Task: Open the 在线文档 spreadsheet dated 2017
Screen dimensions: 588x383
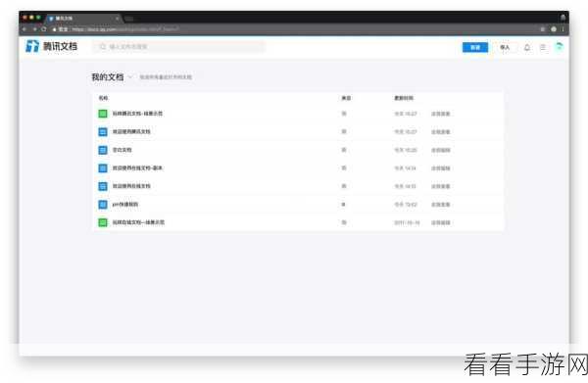Action: [x=138, y=222]
